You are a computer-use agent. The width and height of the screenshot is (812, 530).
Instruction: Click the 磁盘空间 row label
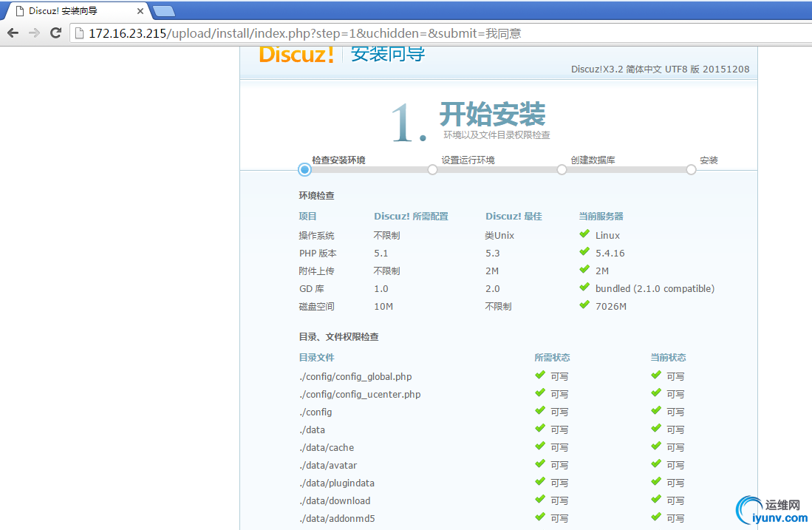(x=316, y=307)
